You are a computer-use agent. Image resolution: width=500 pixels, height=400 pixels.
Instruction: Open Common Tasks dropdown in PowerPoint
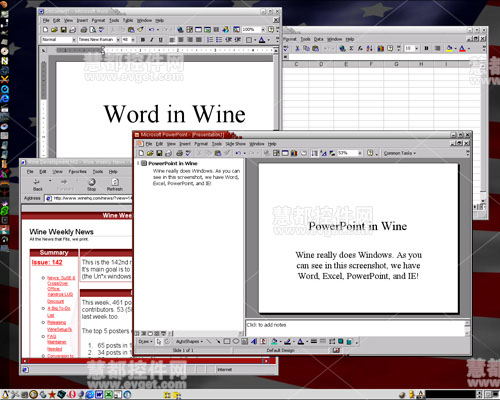click(x=400, y=153)
